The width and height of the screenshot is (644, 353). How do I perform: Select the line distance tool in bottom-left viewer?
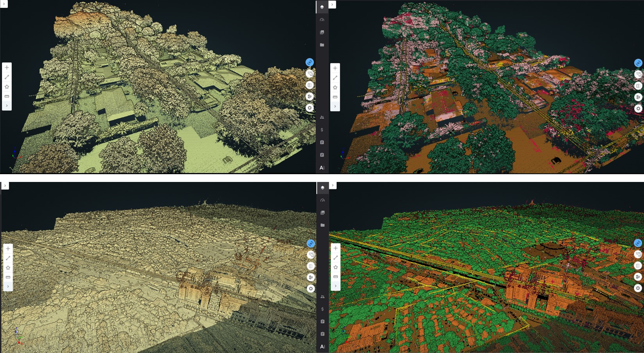tap(8, 258)
